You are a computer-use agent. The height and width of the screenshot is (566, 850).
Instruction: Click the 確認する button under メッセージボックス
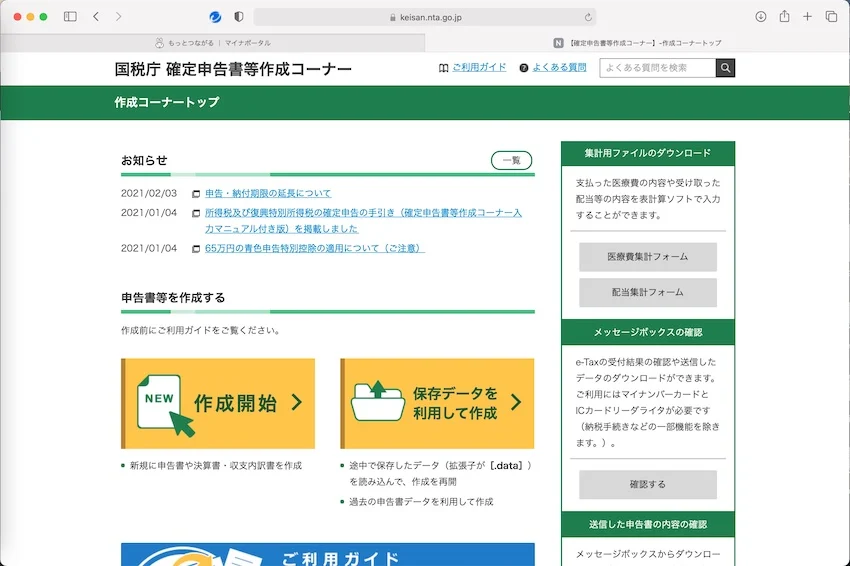[648, 484]
